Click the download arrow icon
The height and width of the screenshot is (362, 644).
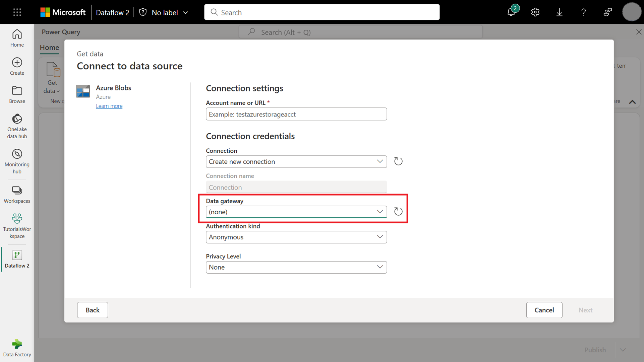click(x=559, y=12)
